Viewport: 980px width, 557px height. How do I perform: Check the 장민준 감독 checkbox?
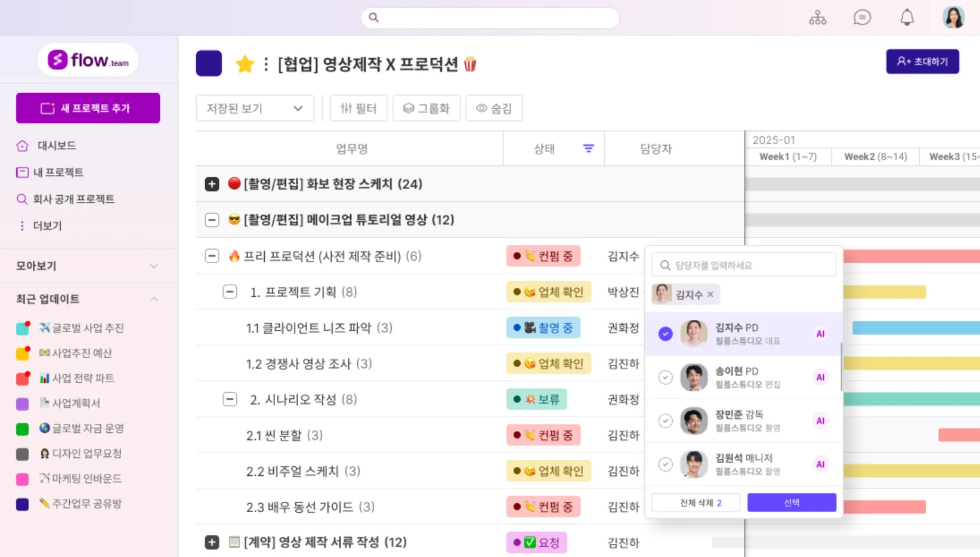[665, 421]
